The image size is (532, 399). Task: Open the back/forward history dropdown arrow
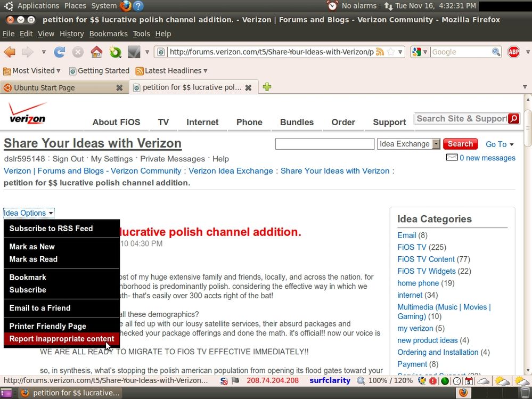click(x=44, y=52)
